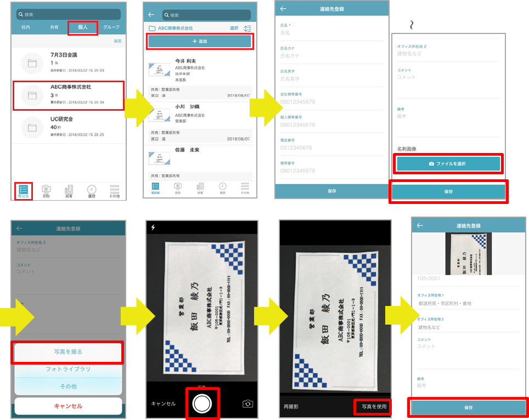529x420 pixels.
Task: Tap the ファイルを選択 button
Action: 448,163
